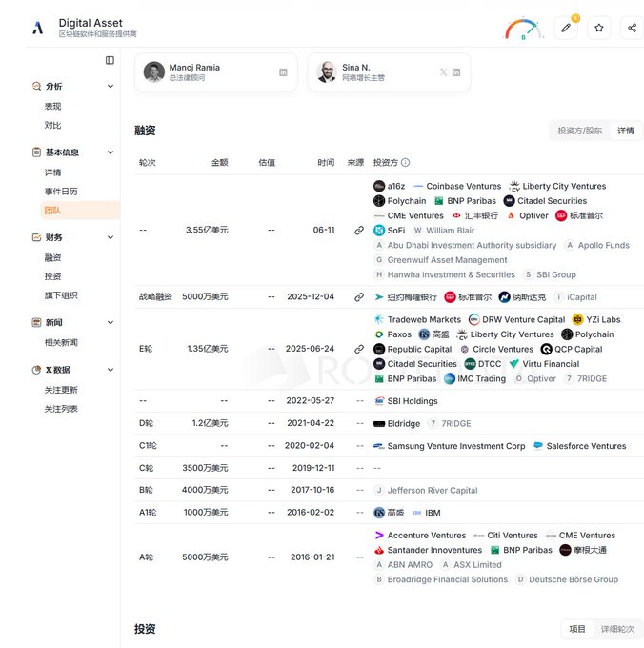Click the 2025-12-04 date cell
The image size is (644, 648).
click(311, 296)
